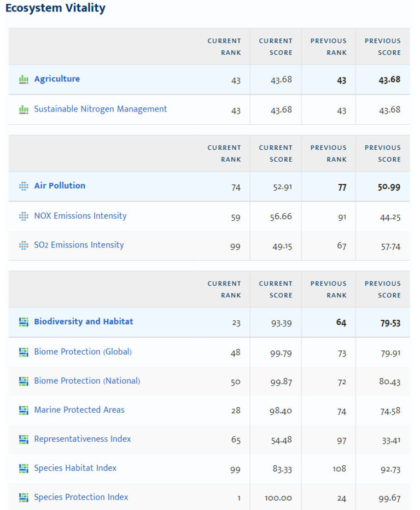Open the Species Habitat Index link
This screenshot has height=510, width=420.
click(75, 468)
